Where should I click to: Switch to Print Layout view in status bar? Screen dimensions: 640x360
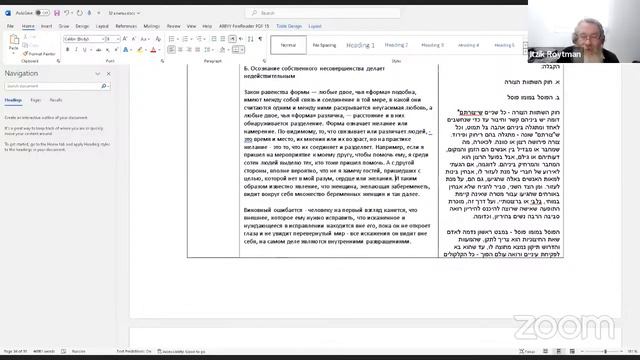click(559, 351)
